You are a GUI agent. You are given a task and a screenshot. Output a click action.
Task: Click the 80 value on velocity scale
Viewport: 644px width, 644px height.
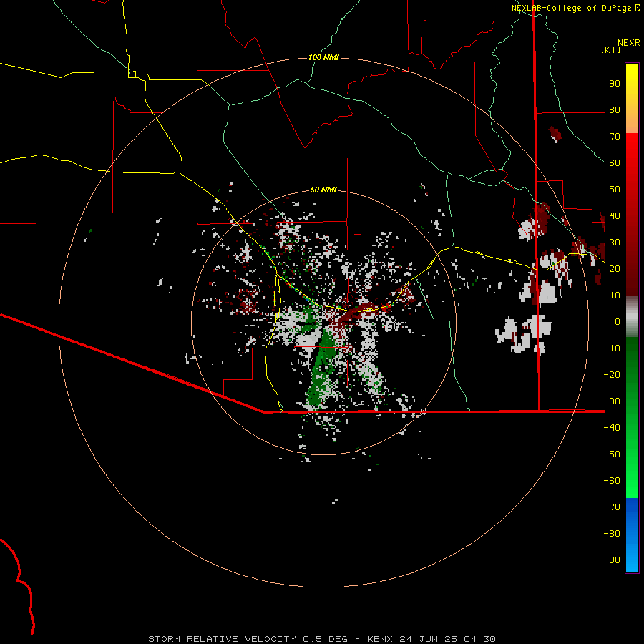pyautogui.click(x=615, y=110)
